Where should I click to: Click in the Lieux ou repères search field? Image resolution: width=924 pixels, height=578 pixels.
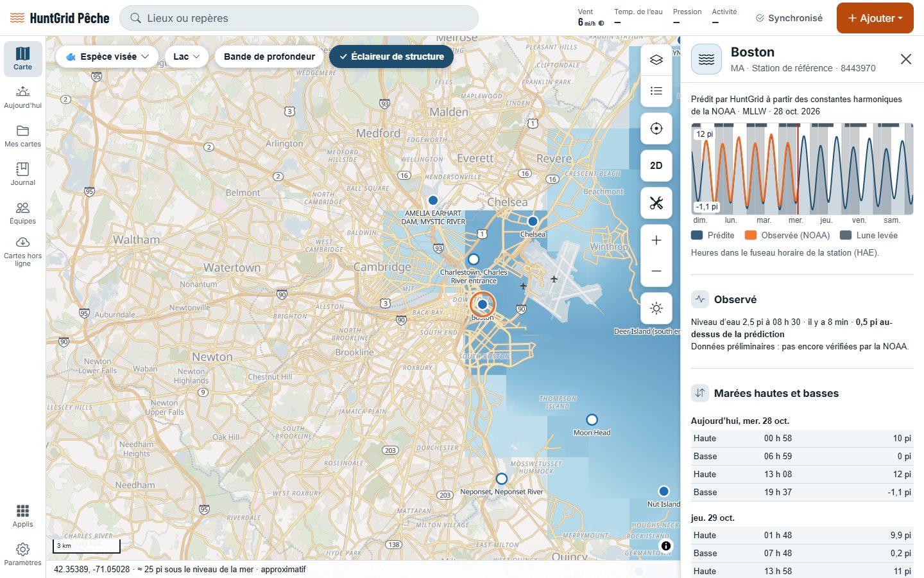299,18
